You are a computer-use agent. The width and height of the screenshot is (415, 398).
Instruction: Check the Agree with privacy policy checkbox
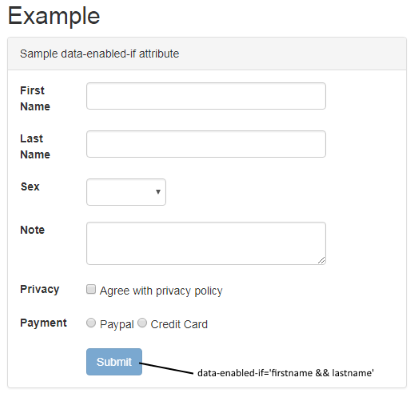coord(91,289)
